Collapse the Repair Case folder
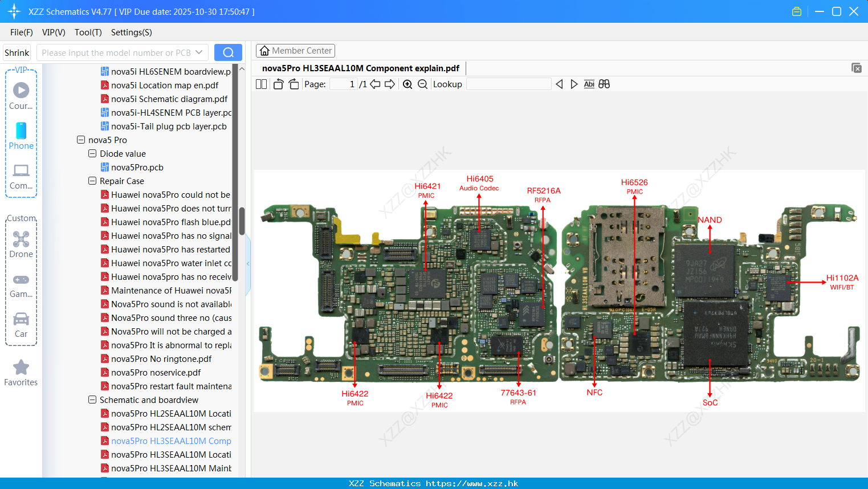Viewport: 868px width, 489px height. [92, 181]
